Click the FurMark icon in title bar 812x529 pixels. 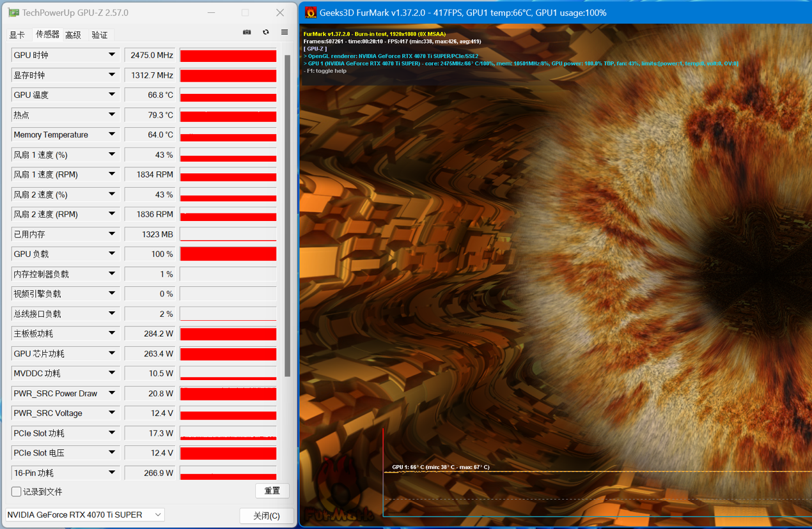point(311,13)
